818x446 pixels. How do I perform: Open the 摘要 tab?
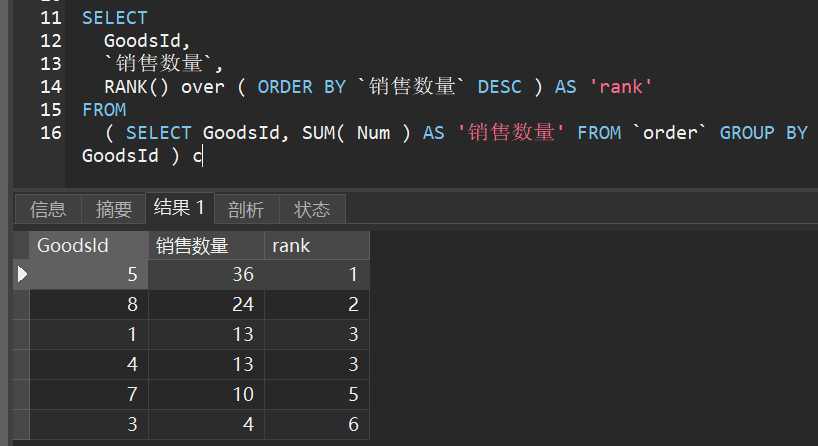[x=114, y=209]
